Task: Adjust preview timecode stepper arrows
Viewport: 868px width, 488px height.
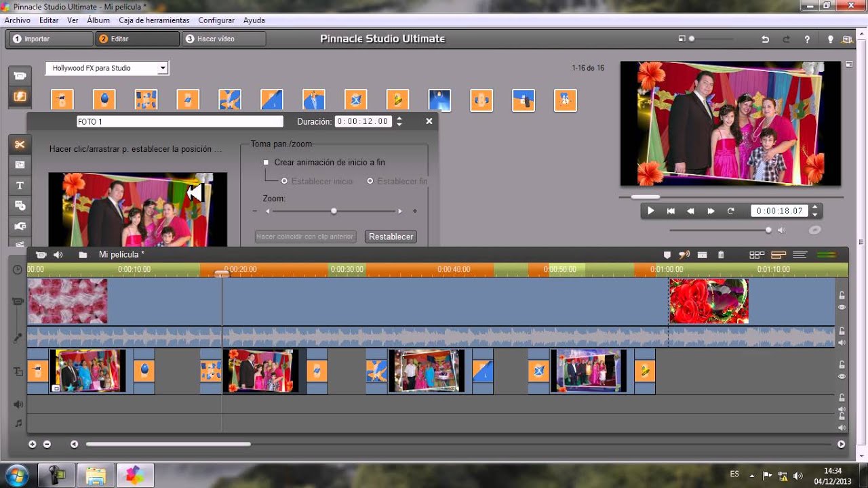Action: tap(815, 211)
